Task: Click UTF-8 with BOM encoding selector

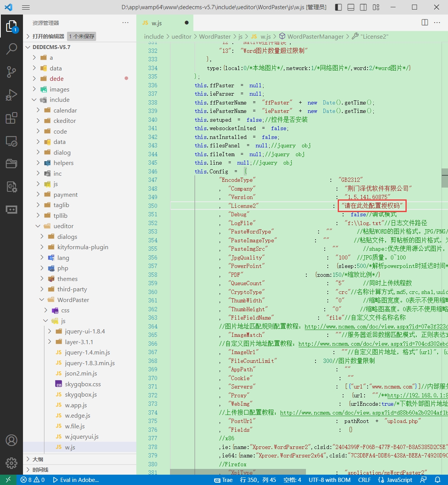Action: coord(329,480)
